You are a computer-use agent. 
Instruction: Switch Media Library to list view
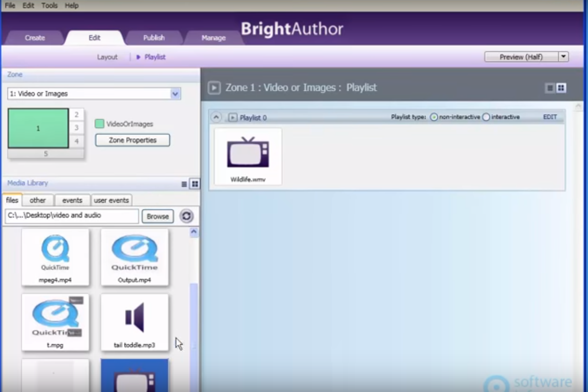184,184
